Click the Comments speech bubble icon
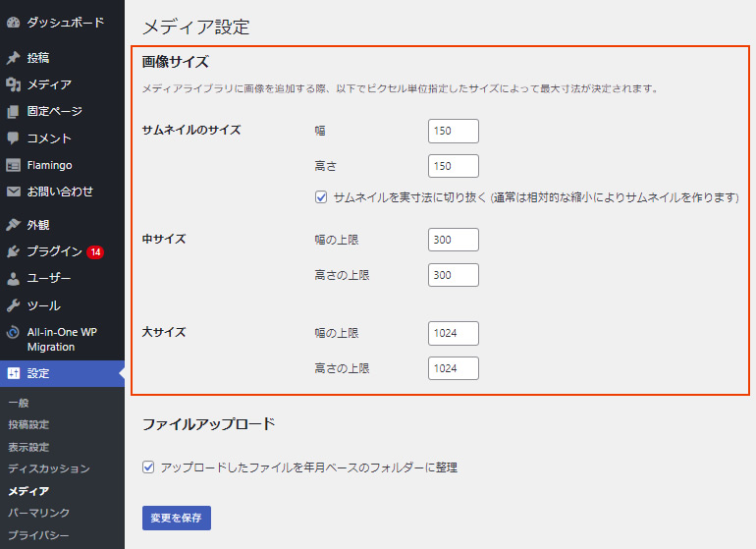Viewport: 756px width, 549px height. (13, 138)
